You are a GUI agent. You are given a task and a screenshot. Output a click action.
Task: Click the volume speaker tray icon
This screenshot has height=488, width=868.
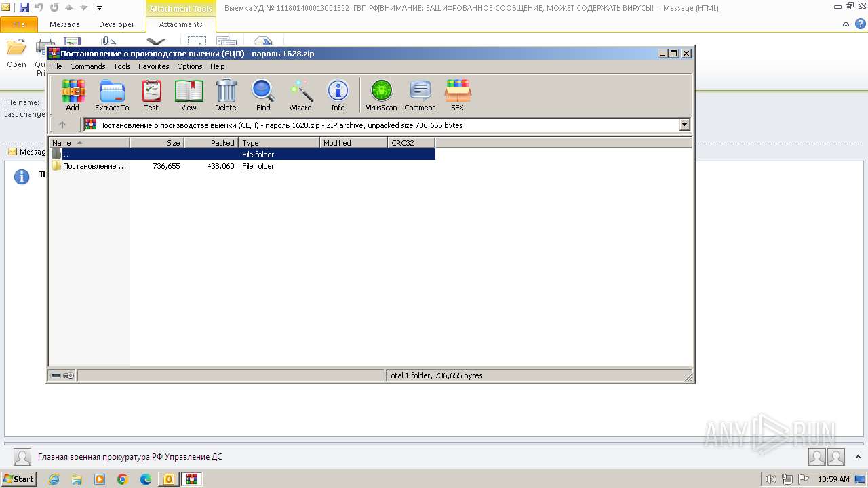tap(771, 479)
